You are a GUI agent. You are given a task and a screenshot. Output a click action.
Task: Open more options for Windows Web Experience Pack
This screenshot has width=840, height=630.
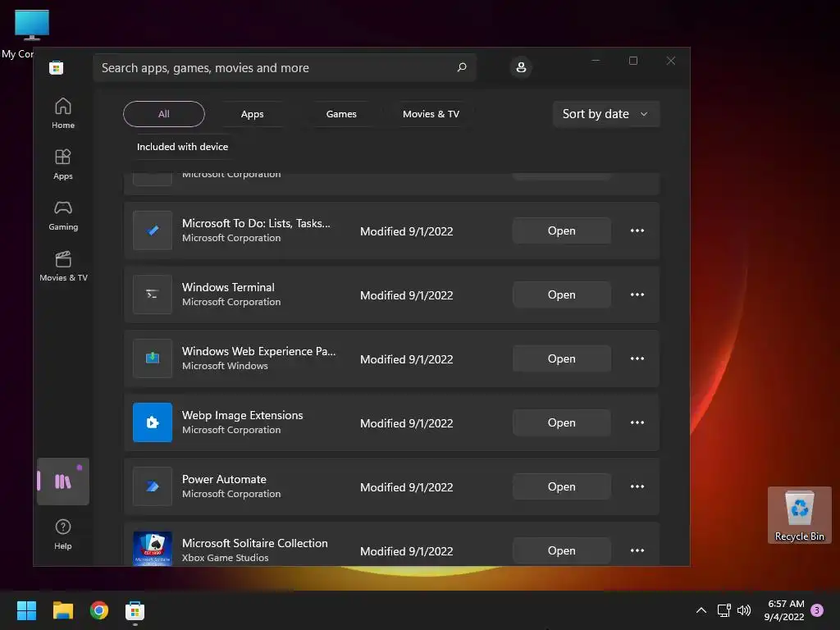(x=637, y=358)
